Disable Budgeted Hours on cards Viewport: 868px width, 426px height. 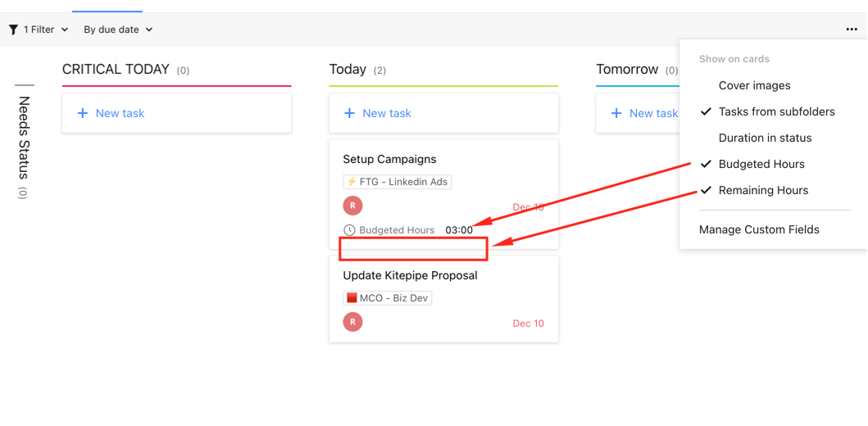tap(761, 164)
